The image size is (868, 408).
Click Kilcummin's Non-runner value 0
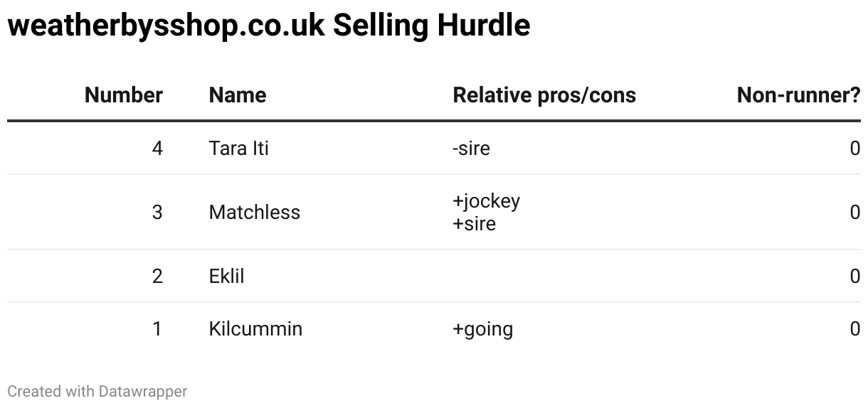tap(855, 329)
